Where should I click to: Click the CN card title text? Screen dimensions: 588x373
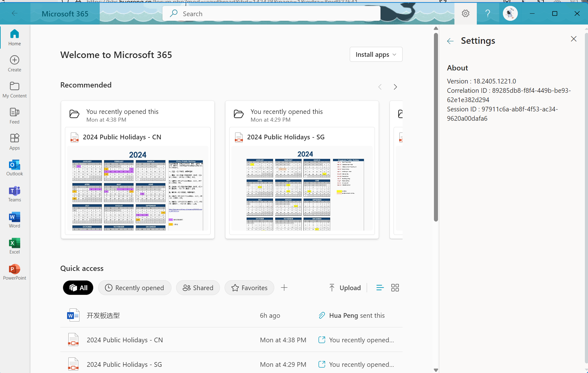(x=122, y=137)
